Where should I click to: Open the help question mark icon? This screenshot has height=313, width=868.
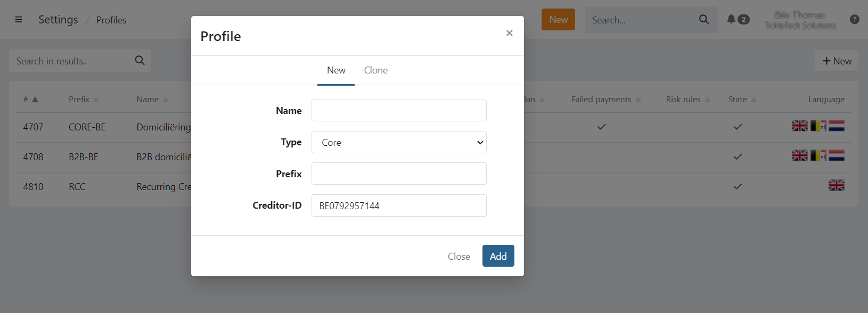854,19
